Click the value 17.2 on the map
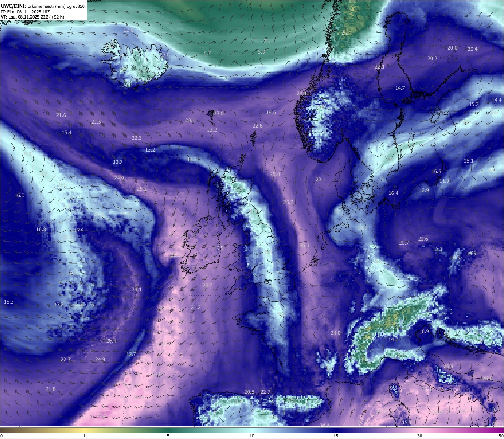This screenshot has height=439, width=504. (x=59, y=305)
